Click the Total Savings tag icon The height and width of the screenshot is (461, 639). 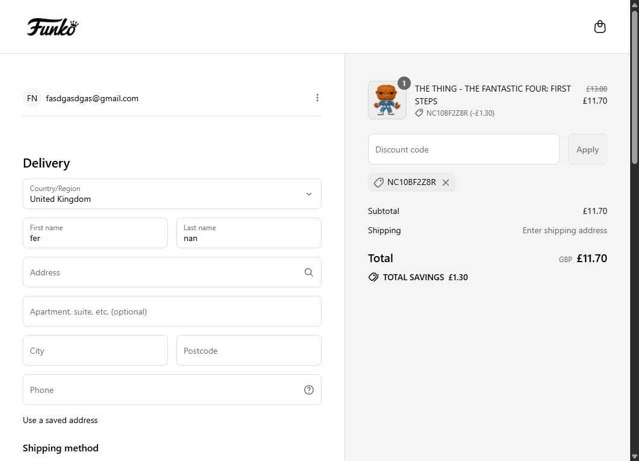point(374,277)
